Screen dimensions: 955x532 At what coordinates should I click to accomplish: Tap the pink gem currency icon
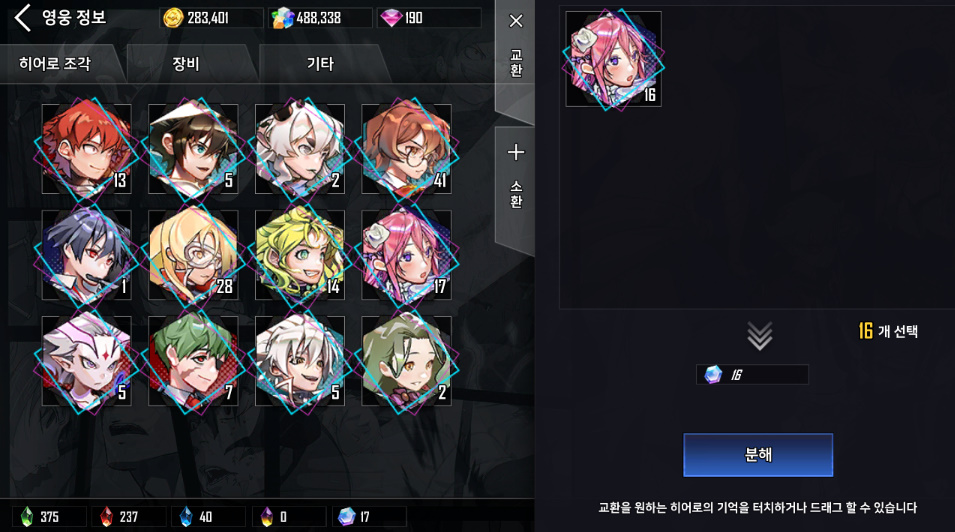[391, 18]
